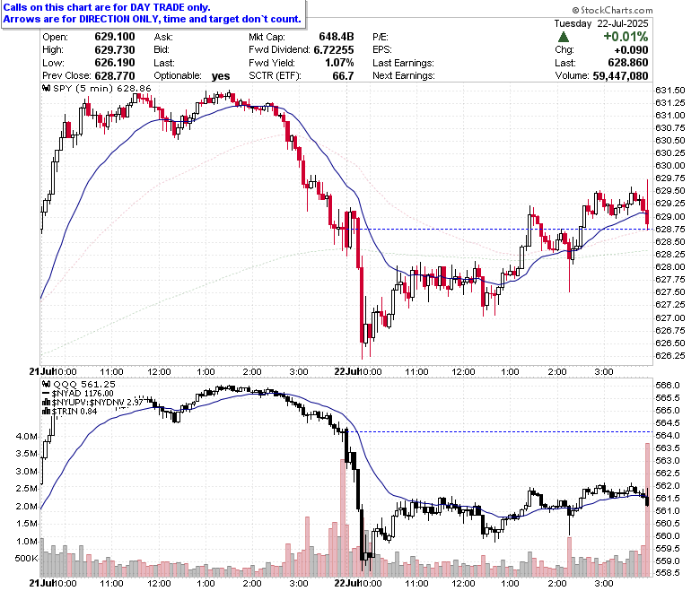Click the candlestick icon beside SPY label

click(47, 88)
